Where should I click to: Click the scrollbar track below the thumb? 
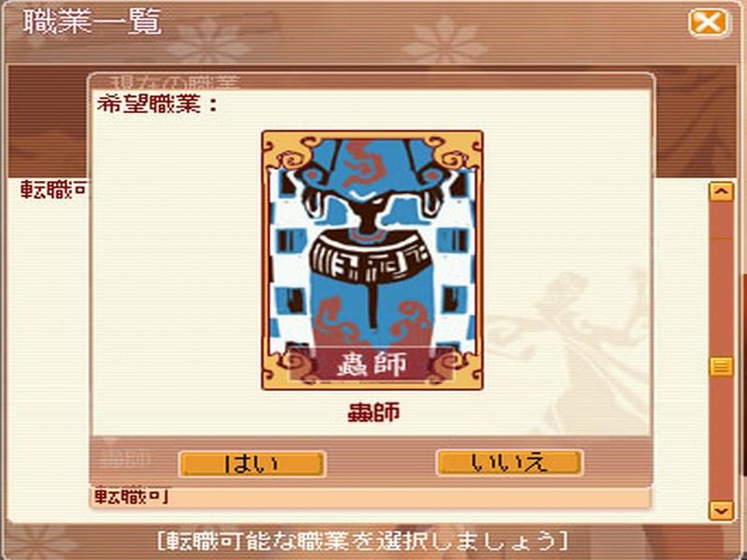[721, 438]
